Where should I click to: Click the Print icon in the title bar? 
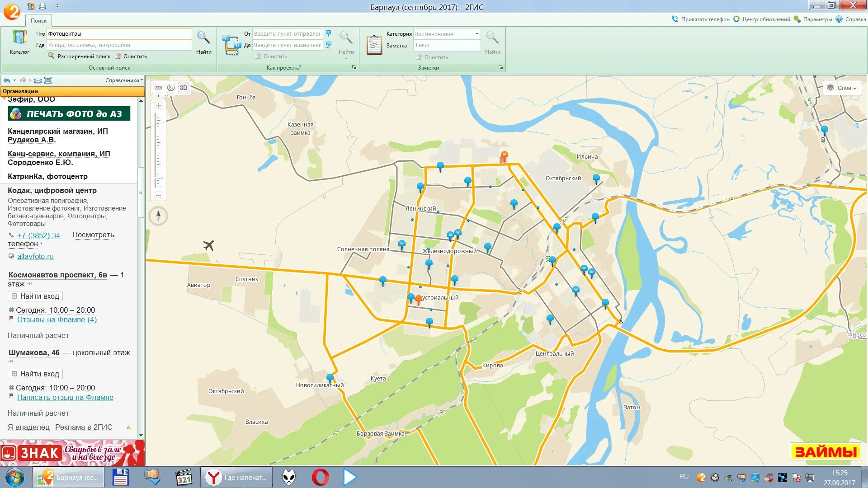(42, 6)
